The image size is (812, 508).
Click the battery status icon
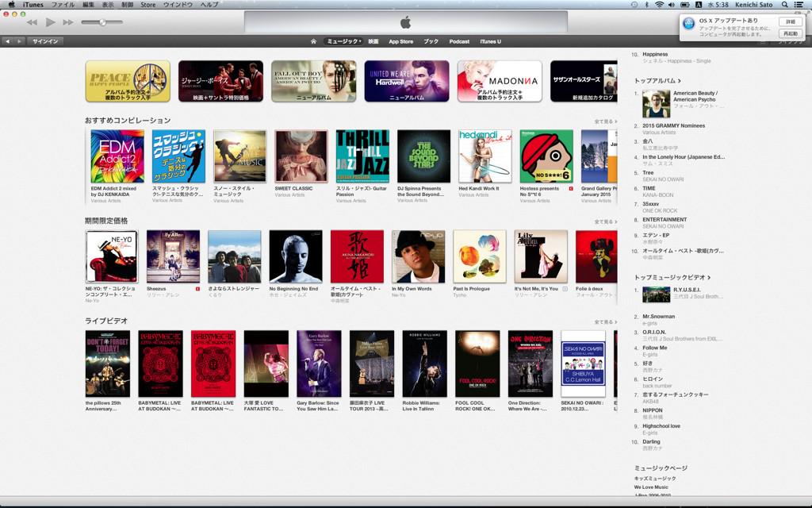coord(684,4)
